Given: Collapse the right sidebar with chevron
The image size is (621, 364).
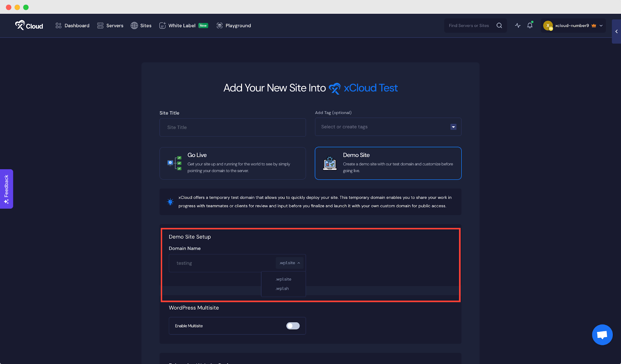Looking at the screenshot, I should (616, 31).
